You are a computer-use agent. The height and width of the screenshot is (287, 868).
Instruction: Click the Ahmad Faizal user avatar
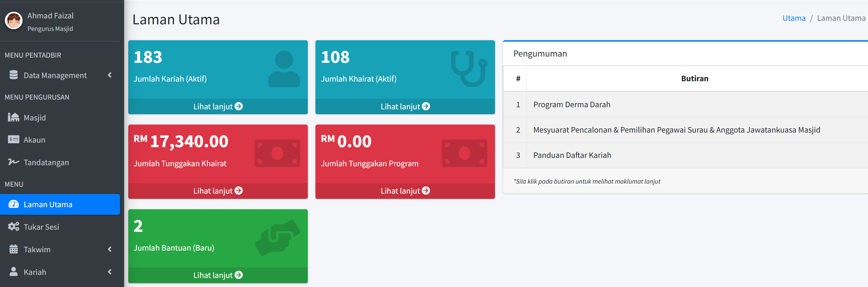(14, 21)
